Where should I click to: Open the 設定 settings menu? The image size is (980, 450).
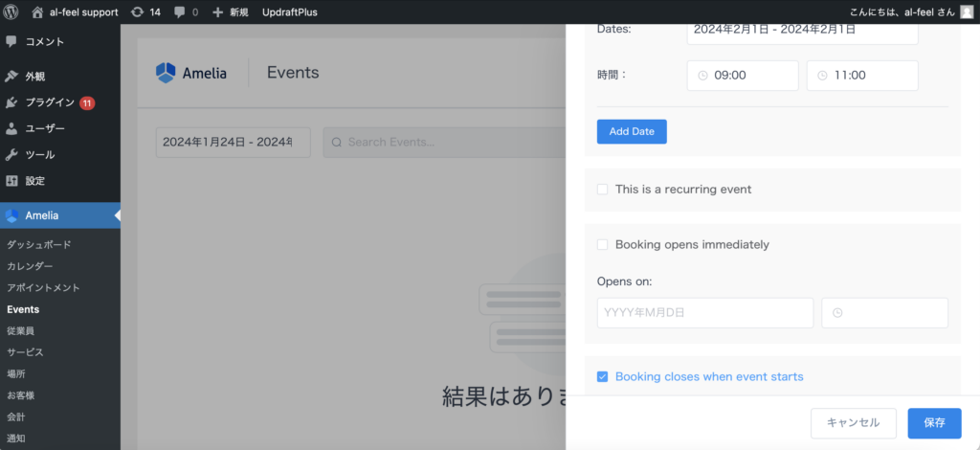[x=35, y=181]
